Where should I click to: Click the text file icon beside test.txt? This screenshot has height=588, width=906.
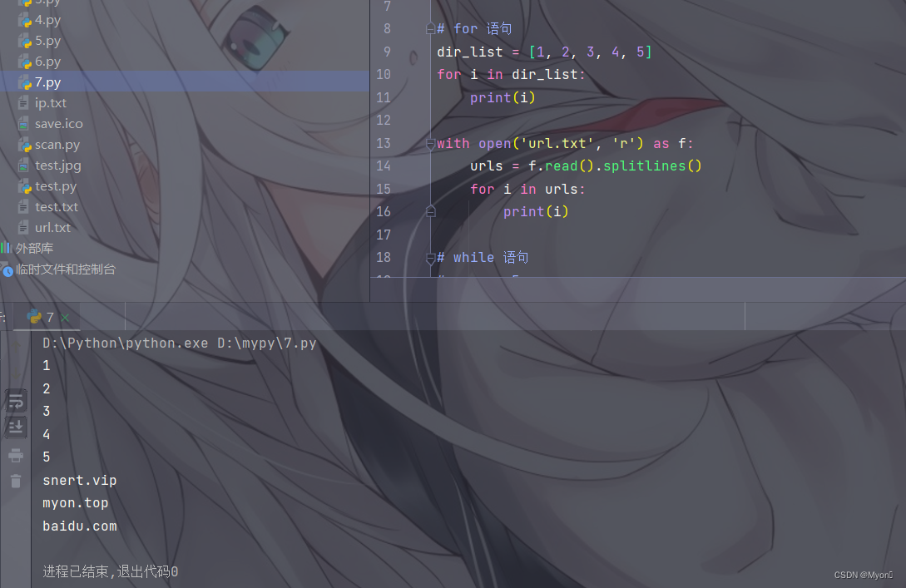tap(23, 207)
